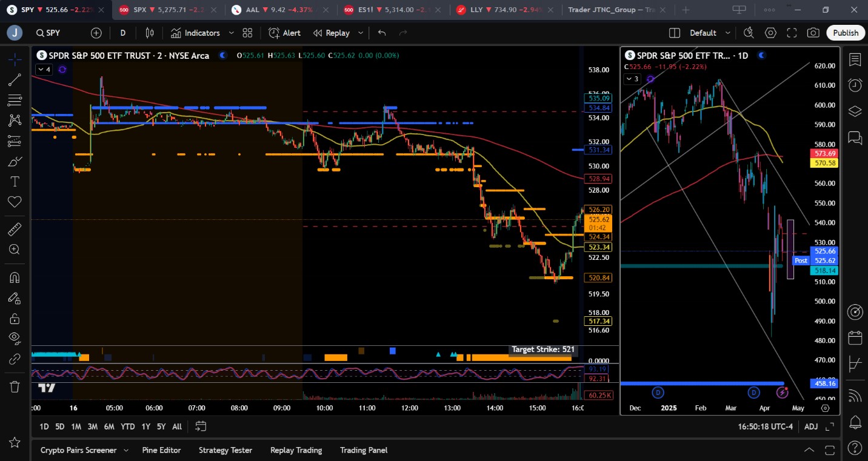Screen dimensions: 868x461
Task: Click the Publish button
Action: coord(846,33)
